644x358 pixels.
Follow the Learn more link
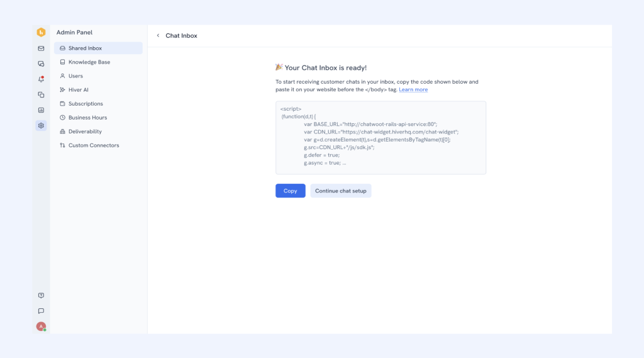413,90
